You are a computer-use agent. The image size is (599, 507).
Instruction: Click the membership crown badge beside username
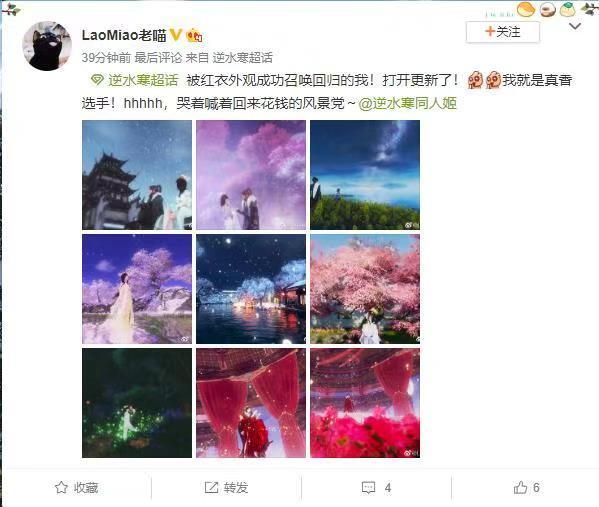pos(194,36)
